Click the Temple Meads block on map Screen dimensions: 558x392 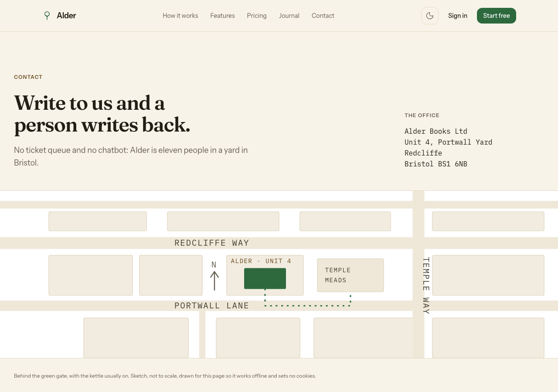click(x=350, y=275)
